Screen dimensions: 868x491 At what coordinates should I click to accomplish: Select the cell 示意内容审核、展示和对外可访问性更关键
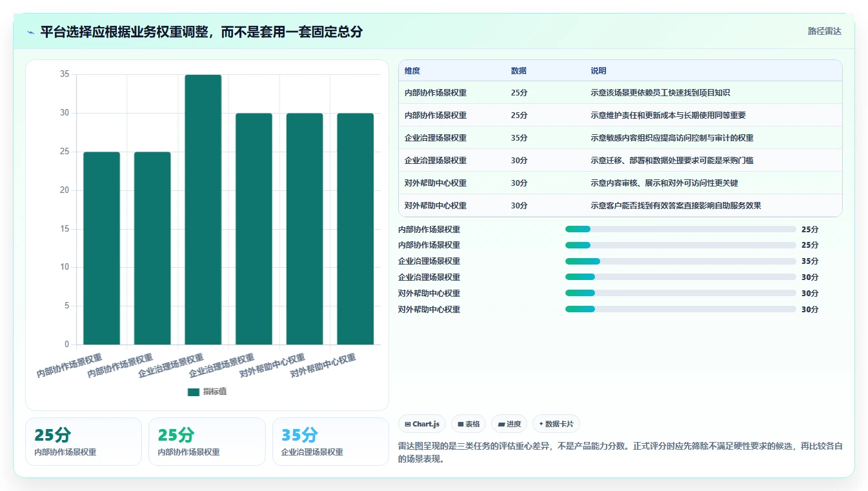(664, 183)
